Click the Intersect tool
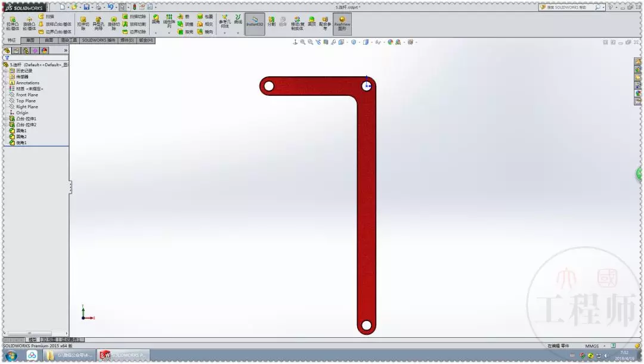The width and height of the screenshot is (644, 364). coord(205,24)
